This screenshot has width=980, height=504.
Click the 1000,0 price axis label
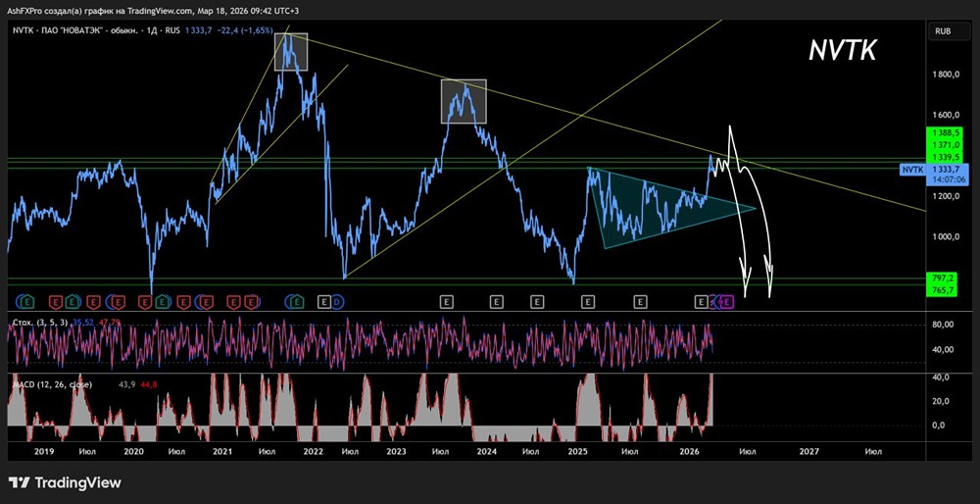click(946, 237)
